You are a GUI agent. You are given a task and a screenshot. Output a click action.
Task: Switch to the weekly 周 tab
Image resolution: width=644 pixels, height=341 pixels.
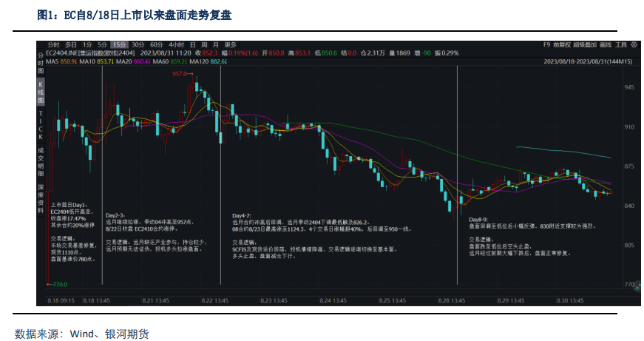tap(204, 45)
